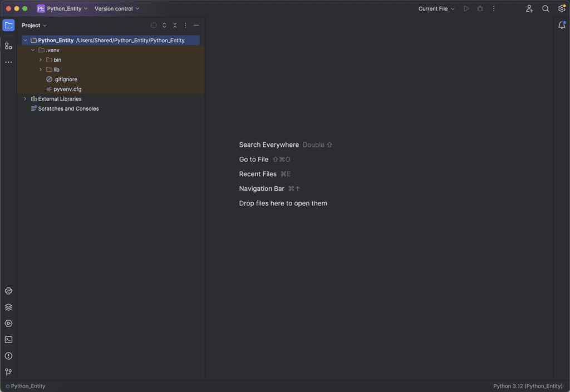Open Code With Me icon
The width and height of the screenshot is (570, 392).
pos(529,9)
